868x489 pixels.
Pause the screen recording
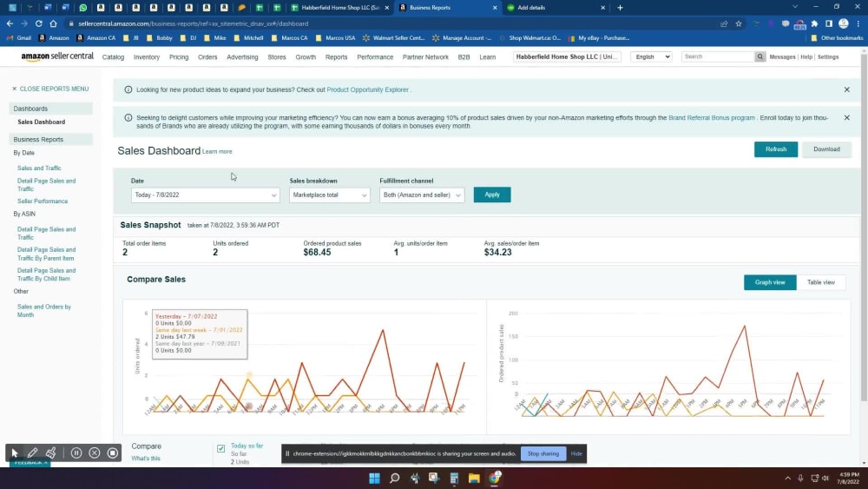pos(76,453)
